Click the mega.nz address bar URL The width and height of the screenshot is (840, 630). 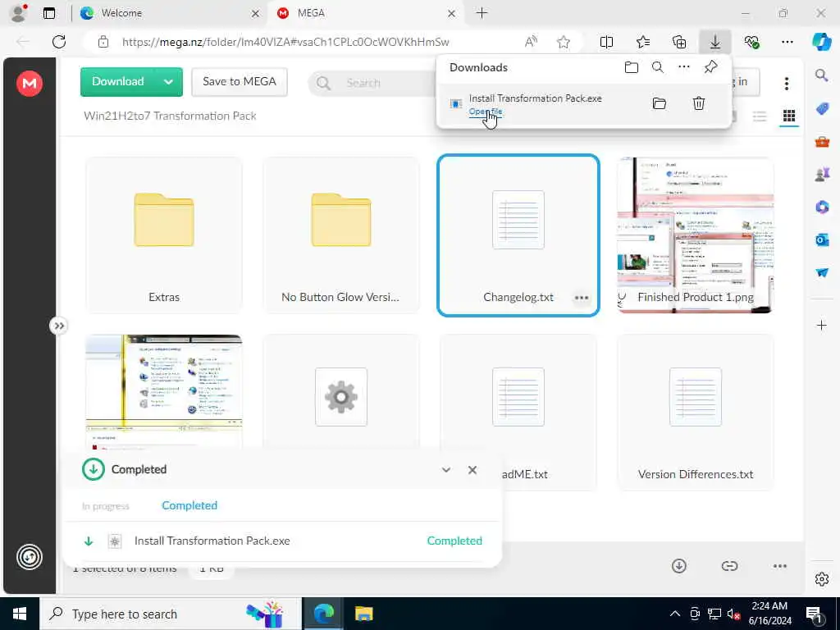click(x=285, y=42)
